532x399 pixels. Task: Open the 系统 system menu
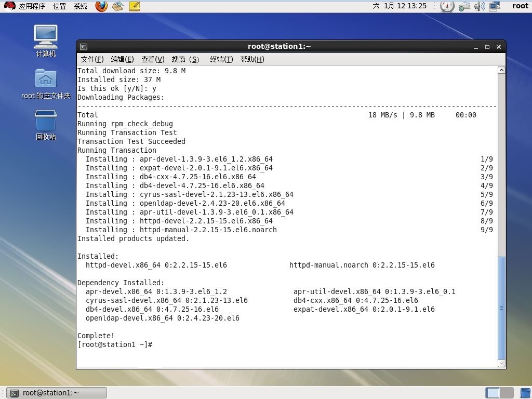click(81, 6)
